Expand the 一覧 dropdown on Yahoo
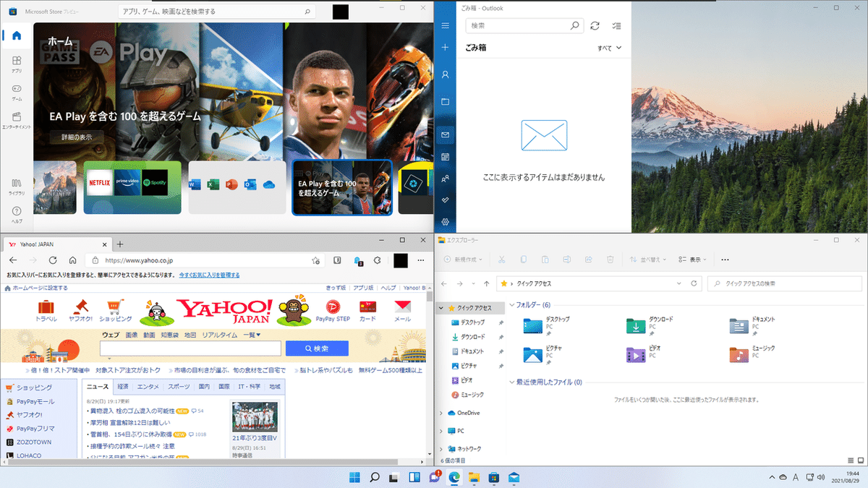The height and width of the screenshot is (488, 868). [x=251, y=335]
